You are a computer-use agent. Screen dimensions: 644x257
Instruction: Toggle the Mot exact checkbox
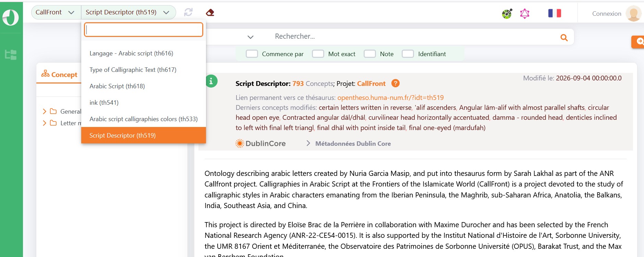point(318,54)
